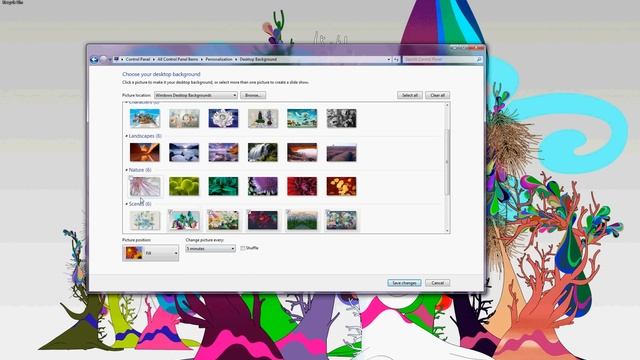
Task: Select the white and pink plant Nature wallpaper
Action: (145, 187)
